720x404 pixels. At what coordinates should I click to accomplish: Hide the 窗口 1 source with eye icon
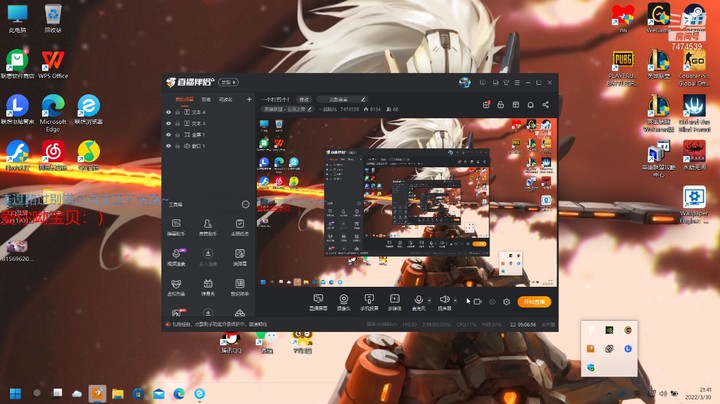[x=169, y=146]
